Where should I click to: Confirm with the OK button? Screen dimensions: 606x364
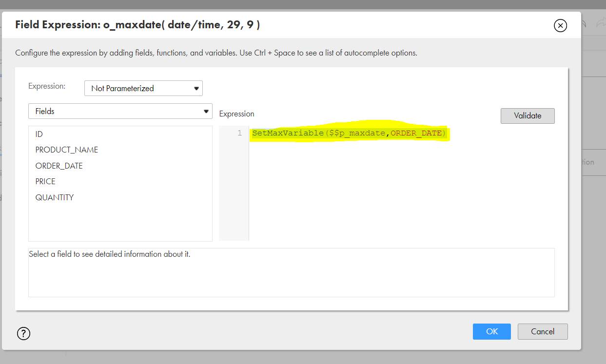coord(492,331)
